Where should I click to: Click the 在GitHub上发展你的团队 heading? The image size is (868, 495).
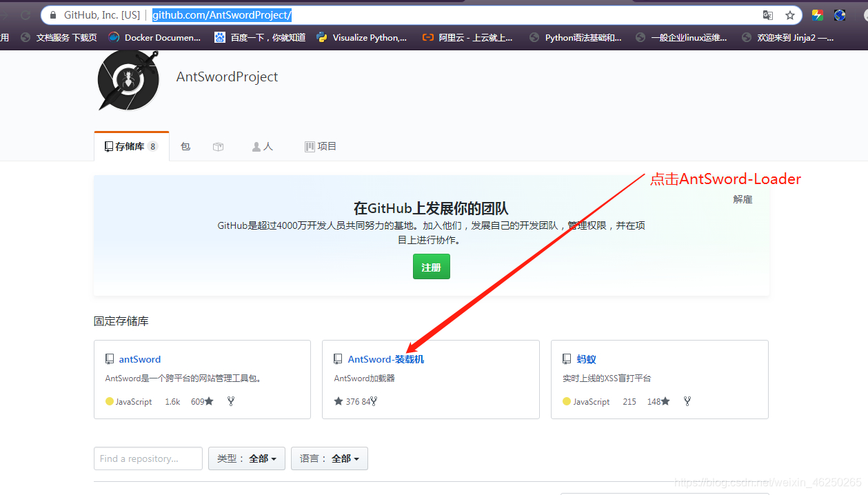tap(431, 208)
